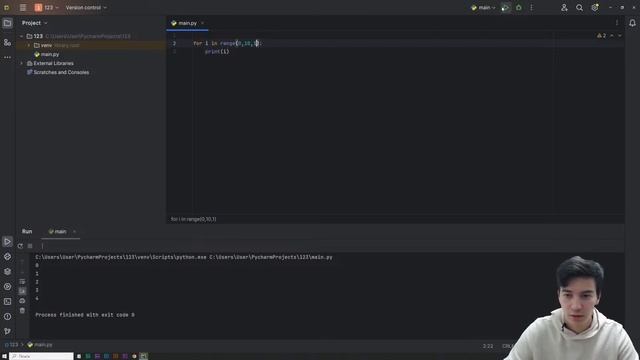
Task: Close the main tab in Run panel
Action: (74, 231)
